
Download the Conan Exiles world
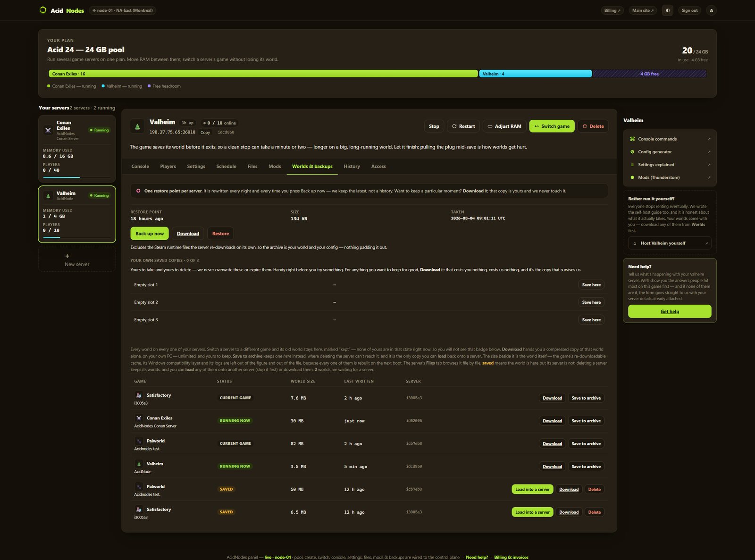(x=552, y=421)
